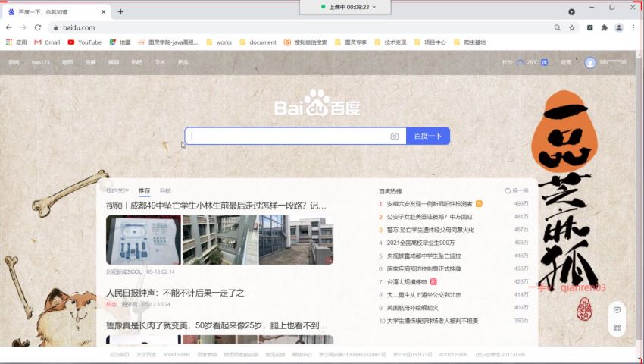Open the 成都49中坠亡学生 video headline
The image size is (644, 364).
click(x=216, y=206)
